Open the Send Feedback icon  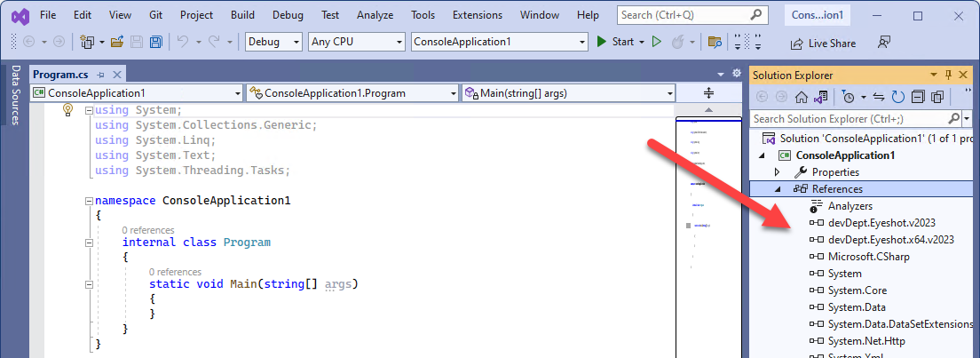883,42
